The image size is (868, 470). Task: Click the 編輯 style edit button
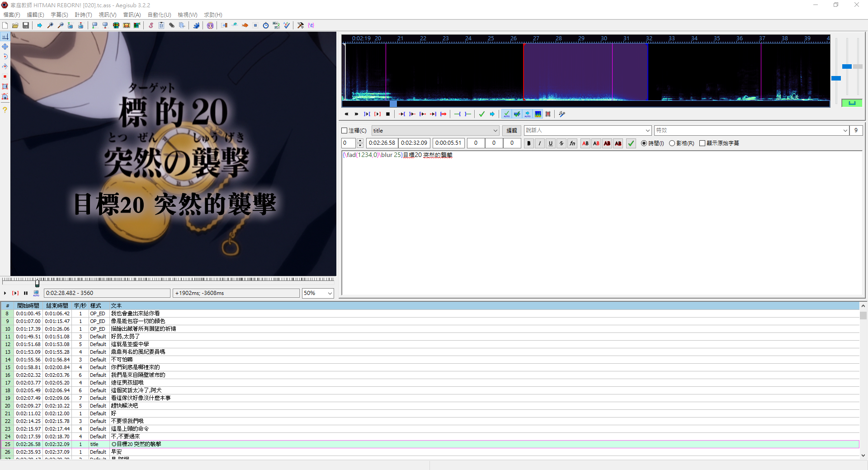[512, 131]
